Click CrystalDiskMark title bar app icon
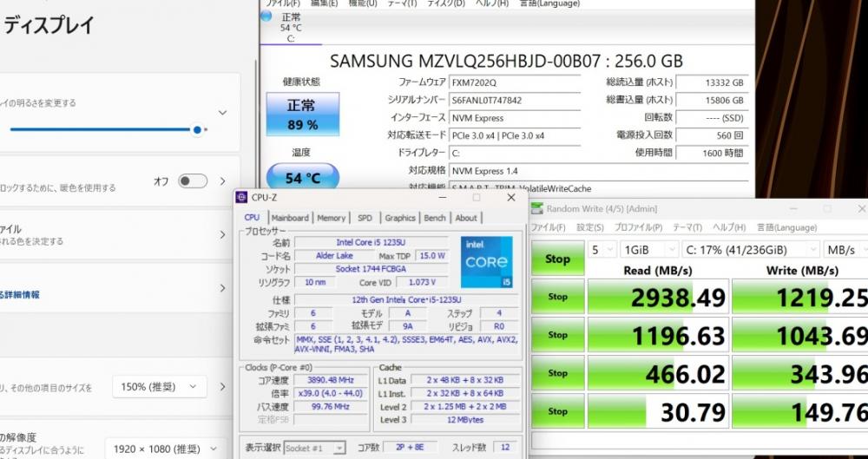 537,209
